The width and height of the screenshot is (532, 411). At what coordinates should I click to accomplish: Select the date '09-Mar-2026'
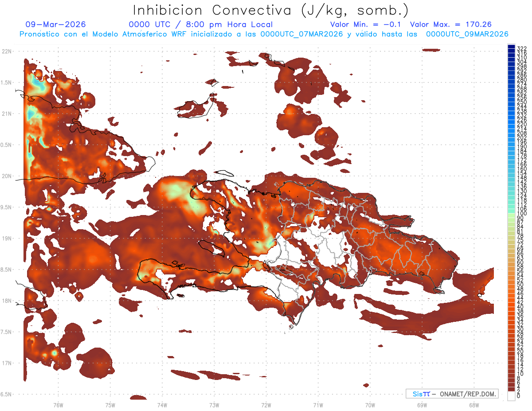(x=56, y=25)
